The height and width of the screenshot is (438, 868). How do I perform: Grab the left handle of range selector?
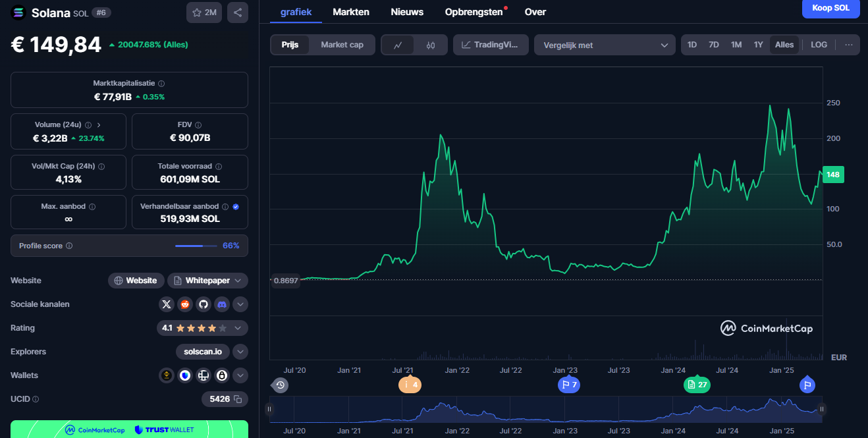click(269, 409)
